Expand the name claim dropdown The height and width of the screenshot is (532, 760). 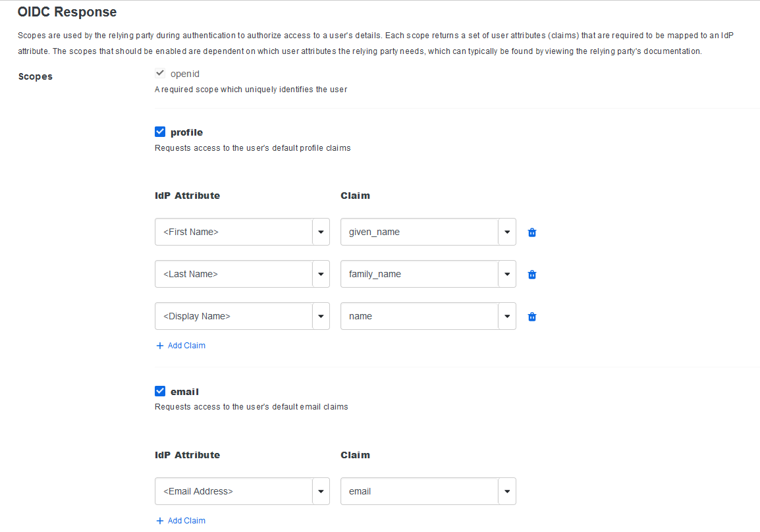[507, 316]
